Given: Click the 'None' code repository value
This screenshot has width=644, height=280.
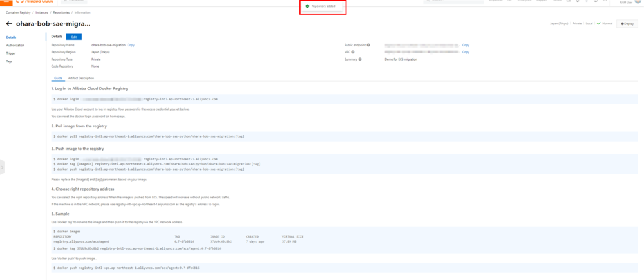Looking at the screenshot, I should [95, 66].
